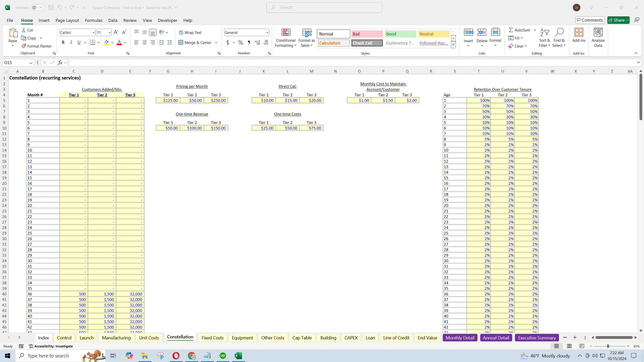Image resolution: width=644 pixels, height=362 pixels.
Task: Toggle Bold formatting
Action: pyautogui.click(x=63, y=42)
